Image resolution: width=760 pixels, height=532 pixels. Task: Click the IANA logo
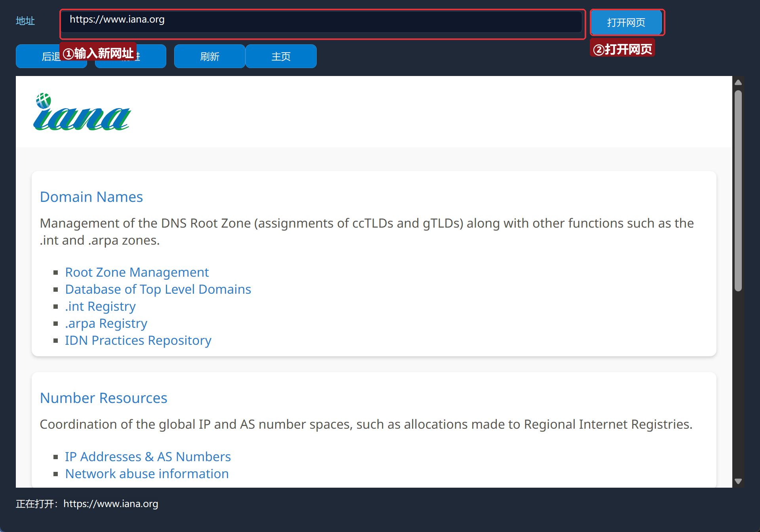coord(82,112)
